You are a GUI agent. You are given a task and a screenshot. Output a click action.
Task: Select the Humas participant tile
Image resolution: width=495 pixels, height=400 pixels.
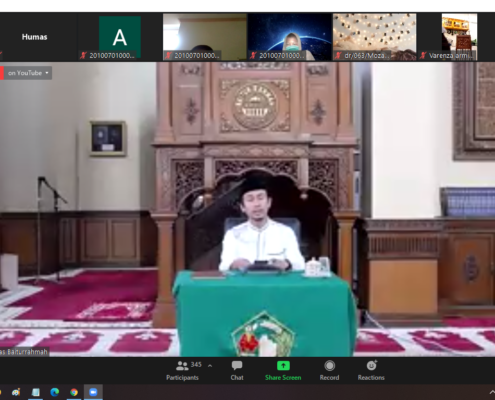pos(34,37)
